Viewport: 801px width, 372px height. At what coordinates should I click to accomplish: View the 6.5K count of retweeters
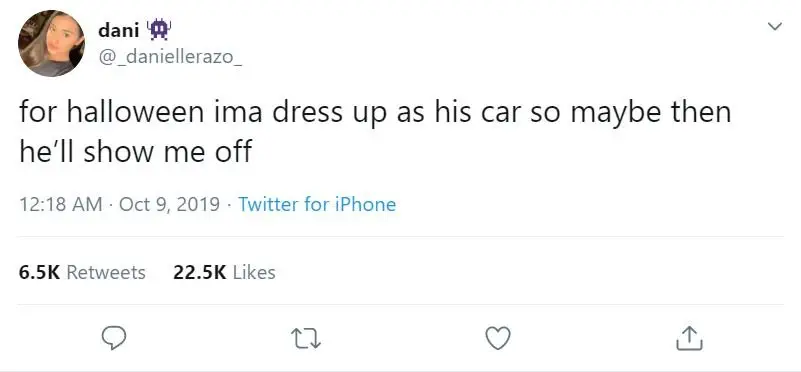pos(39,272)
